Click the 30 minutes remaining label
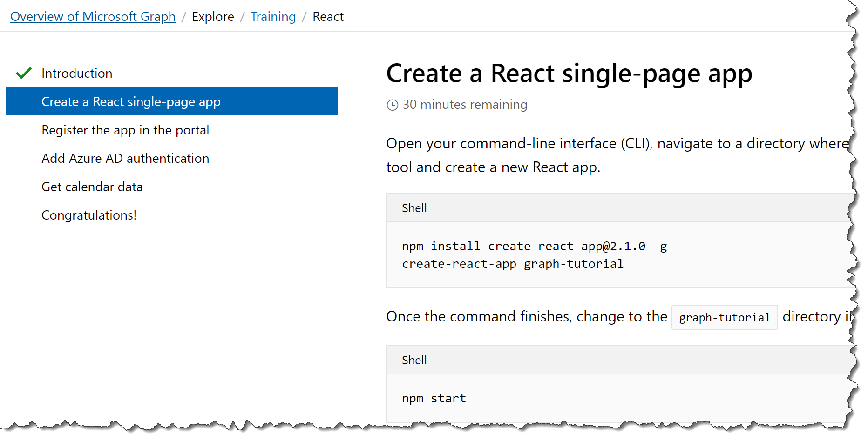The width and height of the screenshot is (868, 441). (465, 105)
